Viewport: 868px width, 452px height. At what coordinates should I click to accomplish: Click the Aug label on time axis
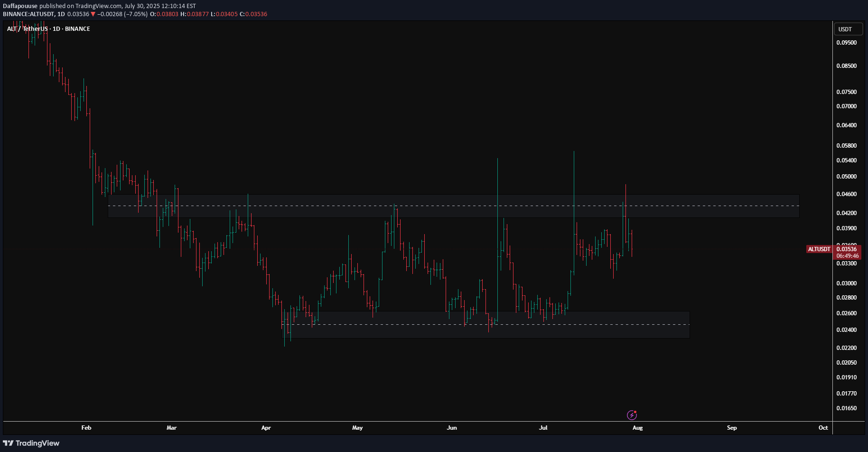638,428
